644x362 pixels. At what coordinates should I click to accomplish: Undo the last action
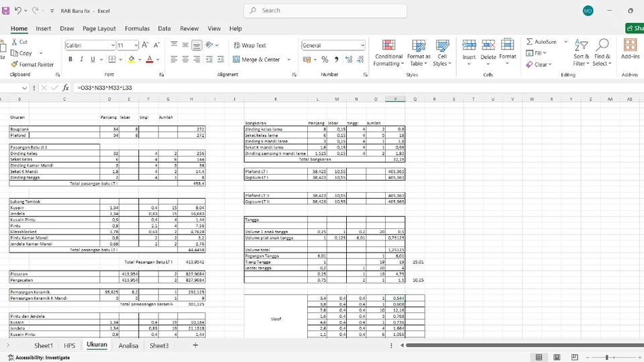point(17,11)
